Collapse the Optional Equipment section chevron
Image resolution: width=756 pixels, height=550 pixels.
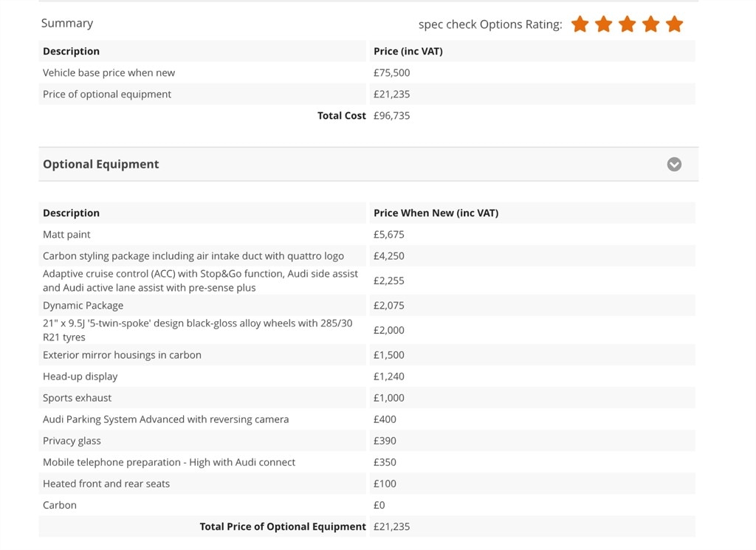[x=673, y=165]
